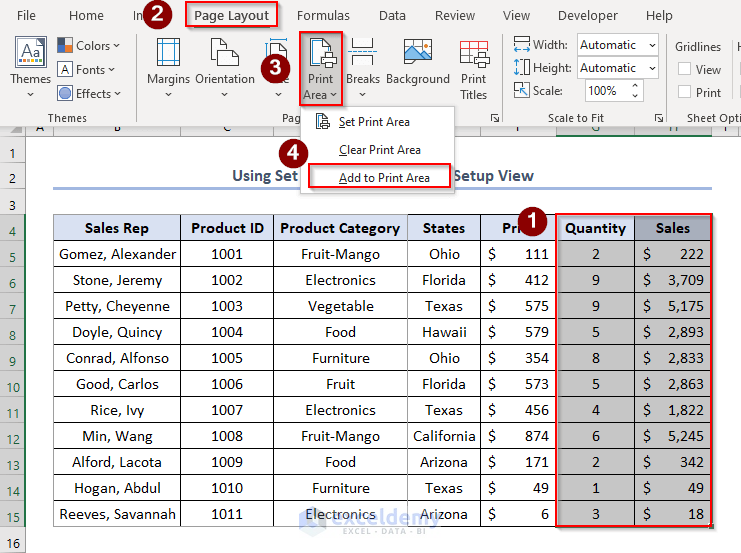Select cell with Gomez, Alexander

(x=117, y=254)
